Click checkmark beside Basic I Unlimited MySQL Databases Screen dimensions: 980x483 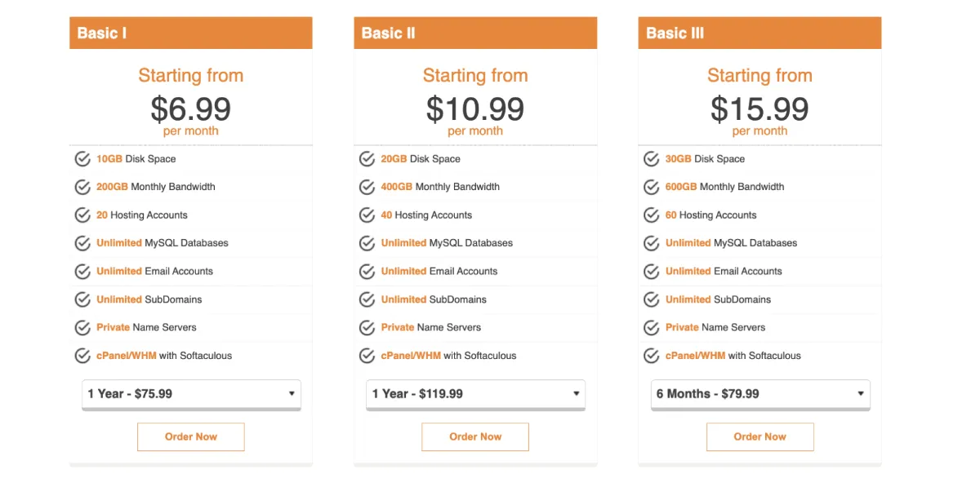click(82, 243)
